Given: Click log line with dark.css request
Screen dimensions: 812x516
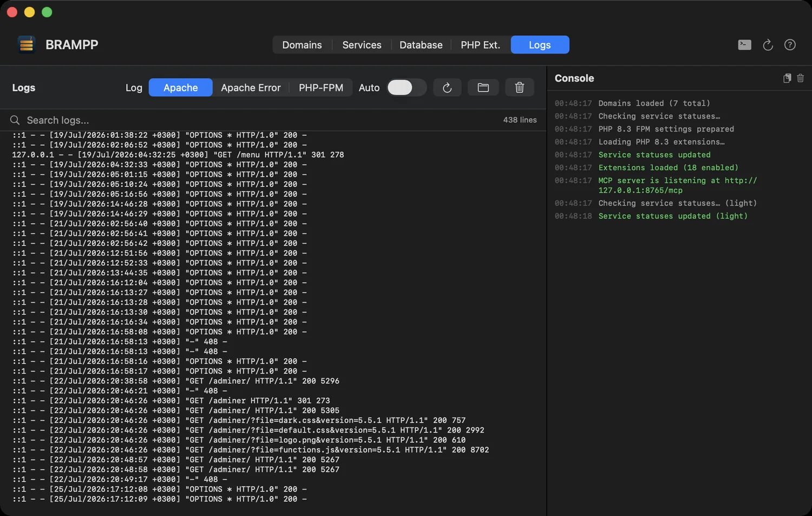Looking at the screenshot, I should pyautogui.click(x=239, y=421).
